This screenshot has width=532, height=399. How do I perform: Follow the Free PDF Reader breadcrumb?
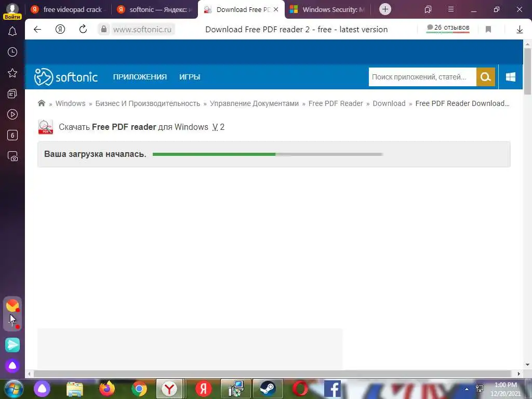(x=336, y=103)
